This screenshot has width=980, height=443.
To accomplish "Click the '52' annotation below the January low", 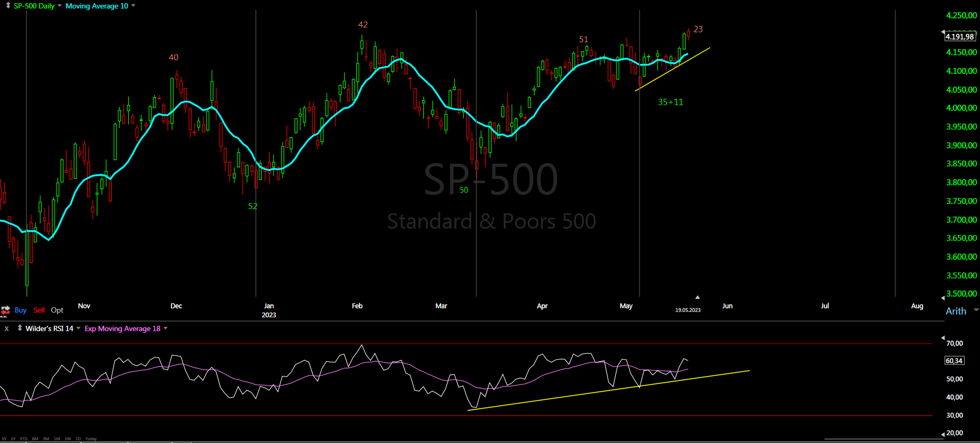I will click(x=253, y=206).
